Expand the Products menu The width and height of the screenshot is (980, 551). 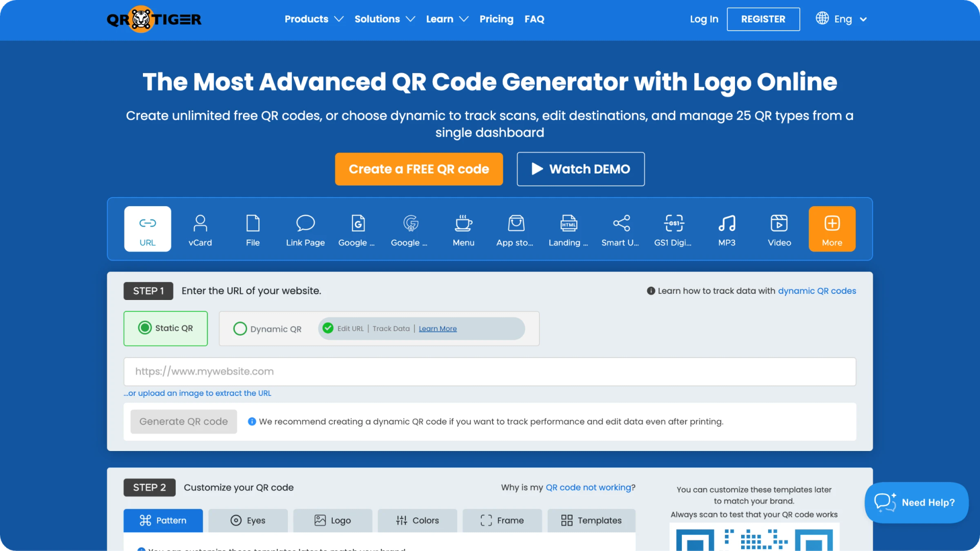pos(314,19)
